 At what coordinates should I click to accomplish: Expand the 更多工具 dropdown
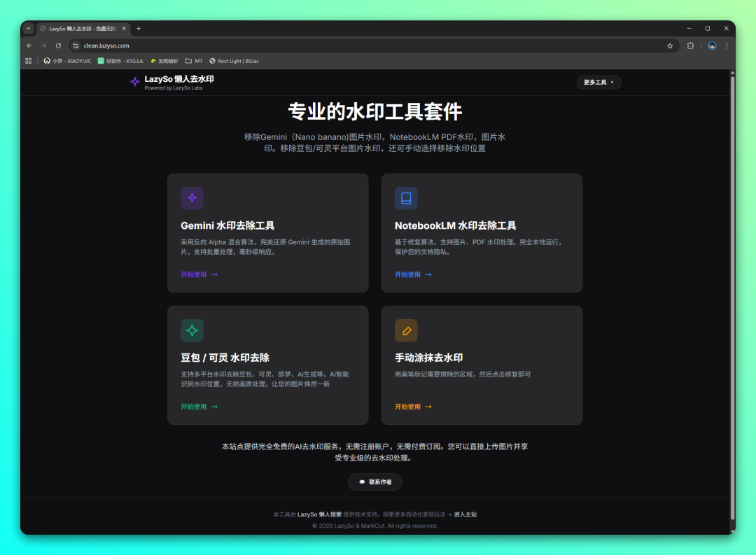598,83
